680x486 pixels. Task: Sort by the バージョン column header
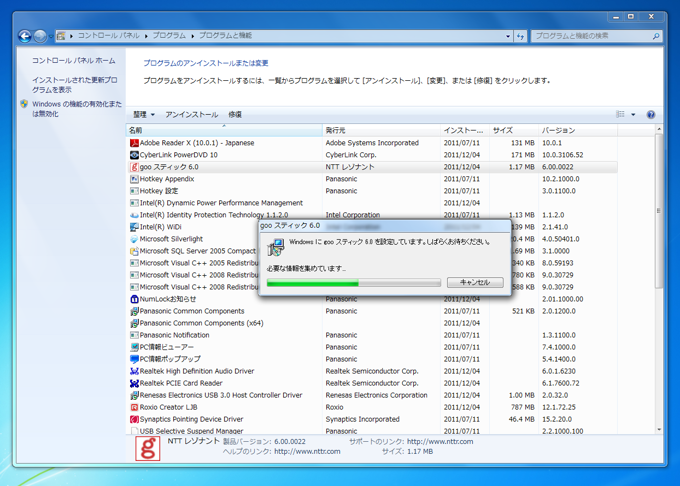coord(578,130)
